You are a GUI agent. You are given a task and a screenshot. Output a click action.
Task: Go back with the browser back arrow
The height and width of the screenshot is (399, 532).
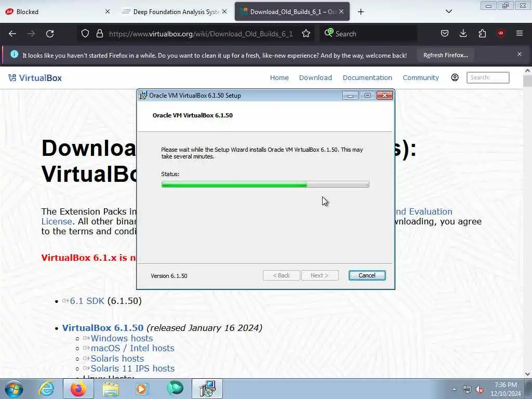pos(12,34)
